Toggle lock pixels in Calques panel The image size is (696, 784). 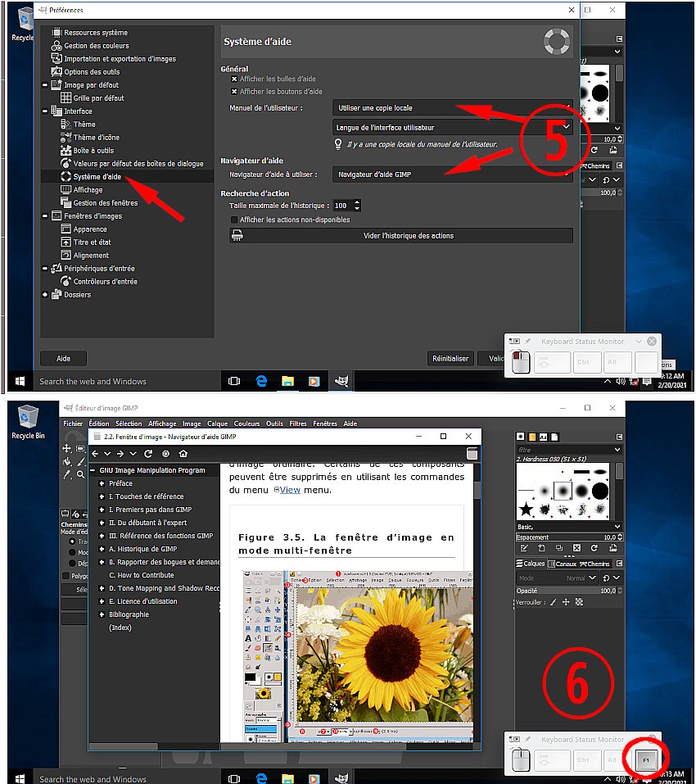pyautogui.click(x=553, y=602)
